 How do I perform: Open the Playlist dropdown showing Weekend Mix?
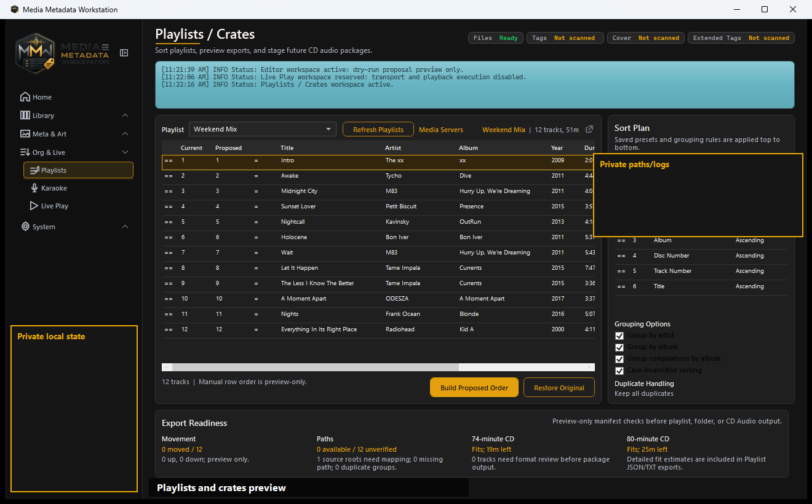pyautogui.click(x=263, y=129)
